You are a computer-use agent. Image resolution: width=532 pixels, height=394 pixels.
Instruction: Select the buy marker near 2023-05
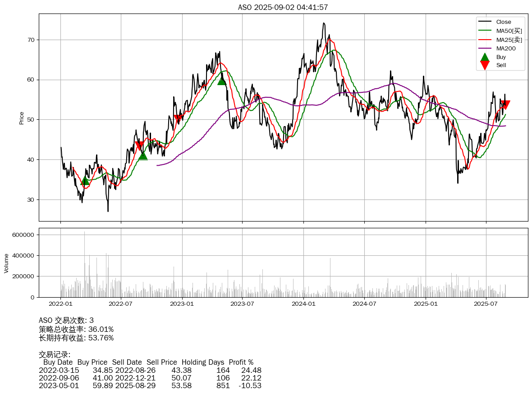221,81
